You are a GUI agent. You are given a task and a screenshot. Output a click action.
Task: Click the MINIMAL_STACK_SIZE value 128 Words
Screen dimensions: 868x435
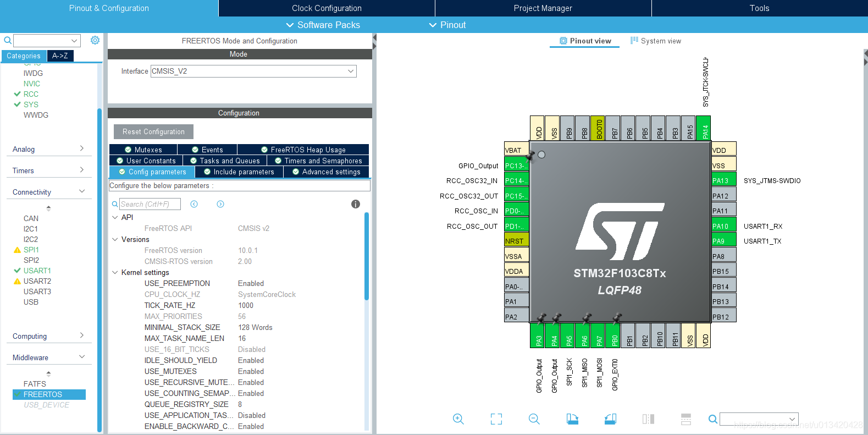click(255, 327)
